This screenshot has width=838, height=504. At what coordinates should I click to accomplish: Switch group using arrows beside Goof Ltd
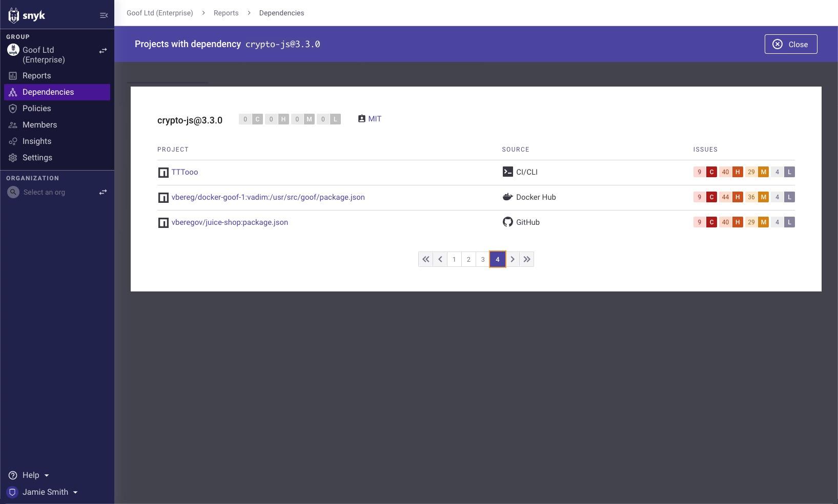coord(103,51)
